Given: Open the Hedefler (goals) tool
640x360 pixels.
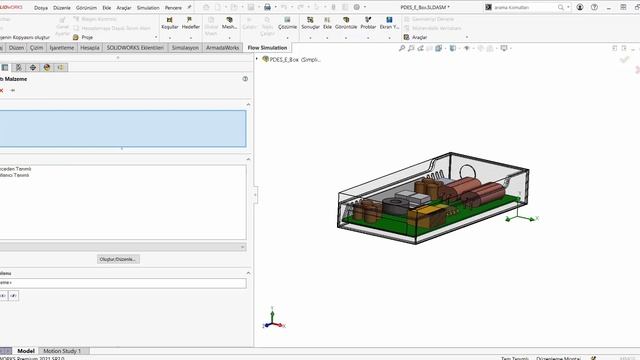Looking at the screenshot, I should pos(190,23).
